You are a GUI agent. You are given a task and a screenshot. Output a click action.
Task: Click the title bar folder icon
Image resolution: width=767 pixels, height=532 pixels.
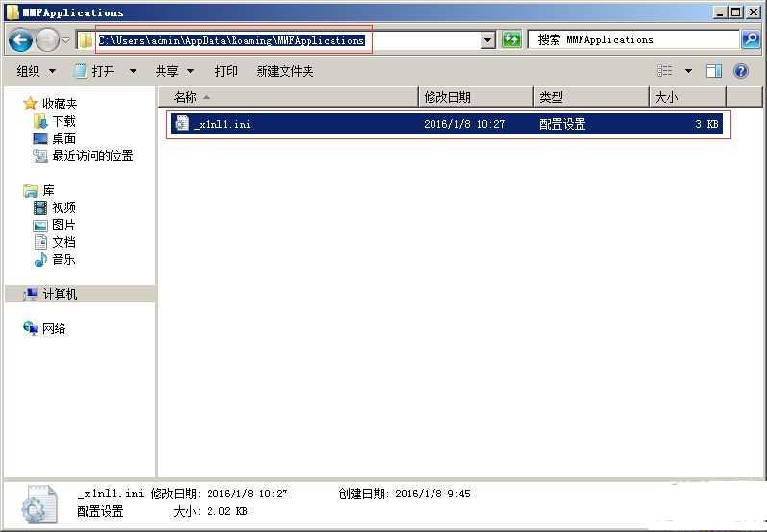pos(12,12)
